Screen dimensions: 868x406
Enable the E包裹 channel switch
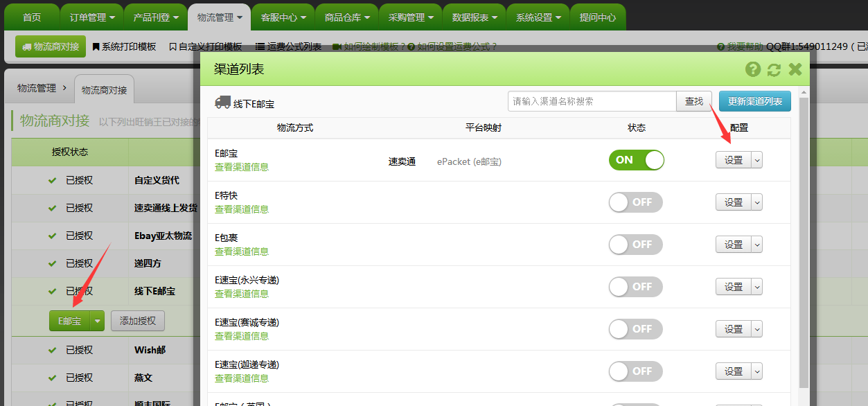[636, 245]
